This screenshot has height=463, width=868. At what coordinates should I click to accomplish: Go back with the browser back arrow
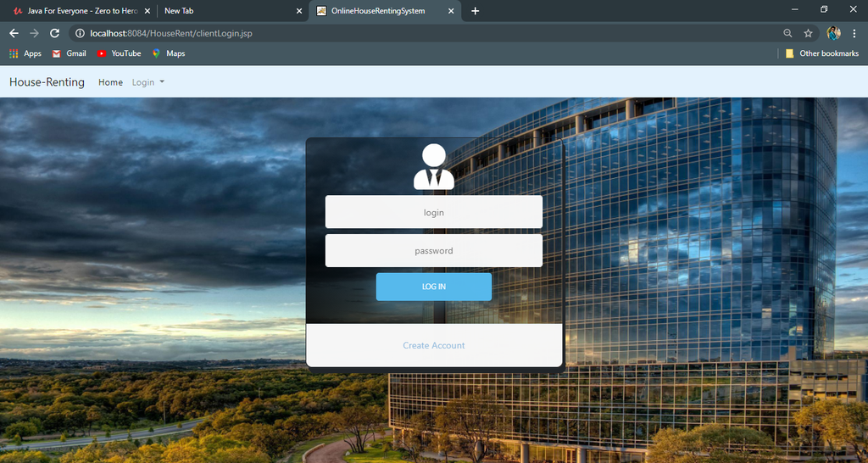tap(14, 33)
